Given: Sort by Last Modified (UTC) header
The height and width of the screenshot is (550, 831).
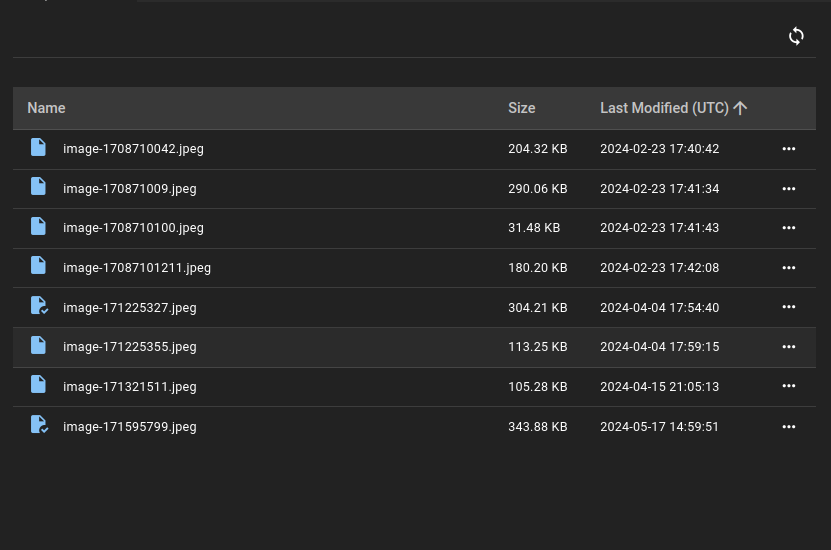Looking at the screenshot, I should tap(664, 108).
